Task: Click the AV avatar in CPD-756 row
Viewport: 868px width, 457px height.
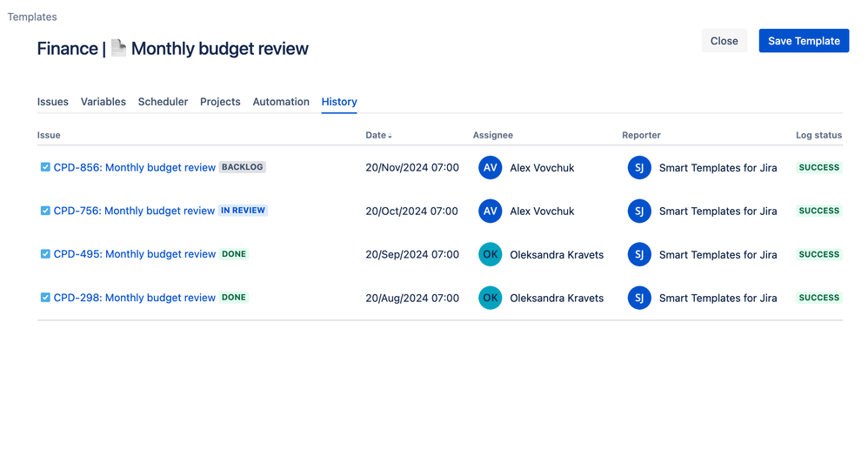Action: point(490,211)
